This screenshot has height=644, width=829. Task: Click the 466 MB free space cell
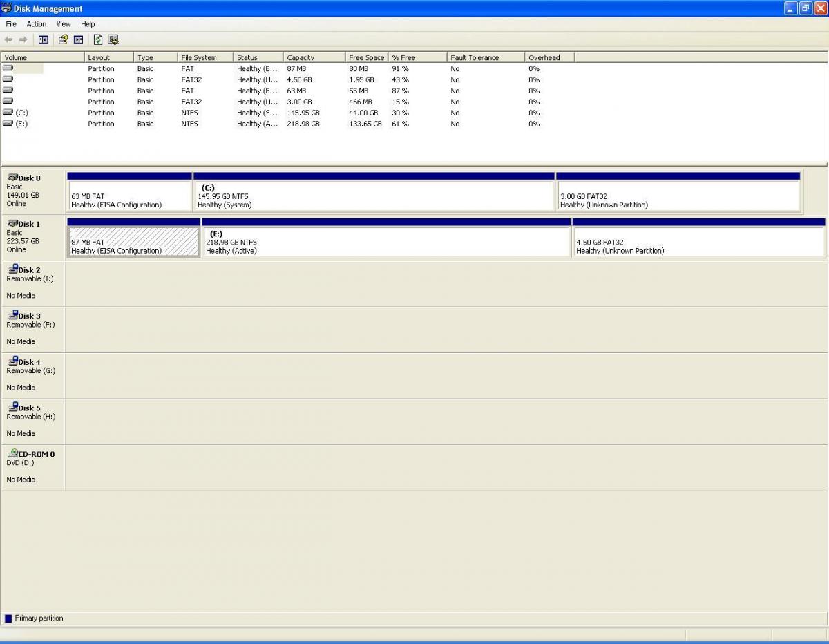(x=361, y=102)
